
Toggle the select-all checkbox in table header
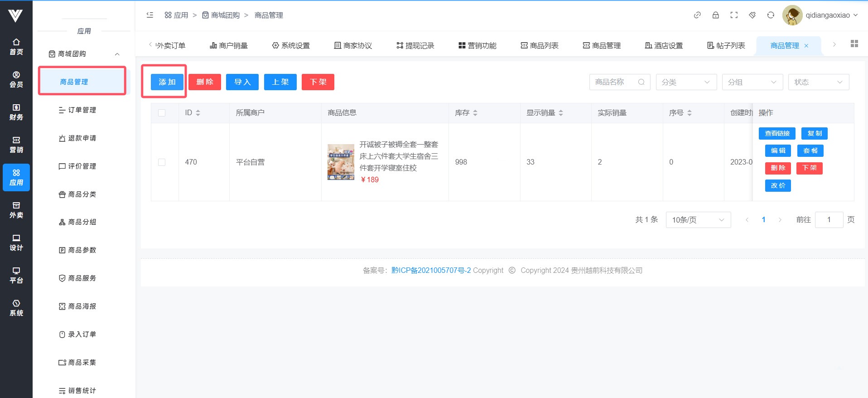pyautogui.click(x=162, y=113)
